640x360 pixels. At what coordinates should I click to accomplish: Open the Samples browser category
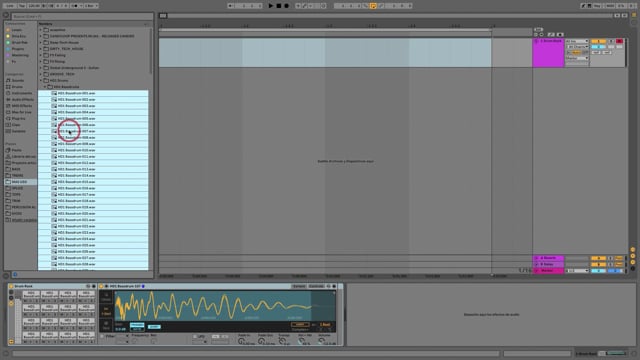[16, 131]
